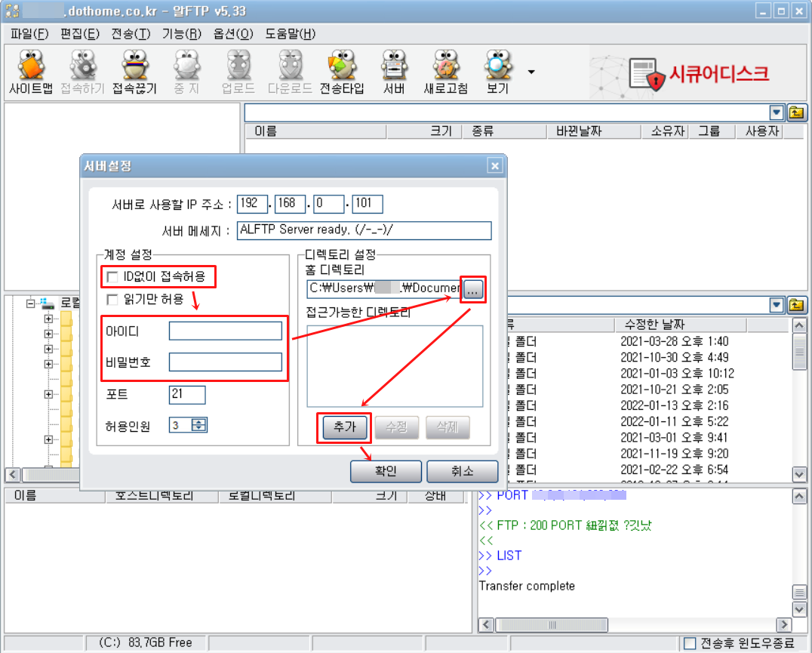Open the 옵션(O) menu

[x=233, y=34]
